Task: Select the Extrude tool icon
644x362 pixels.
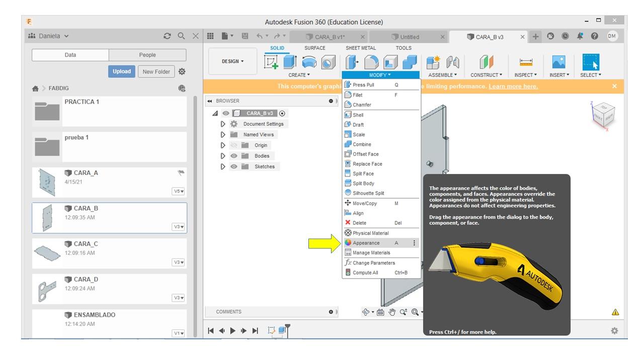Action: point(289,62)
